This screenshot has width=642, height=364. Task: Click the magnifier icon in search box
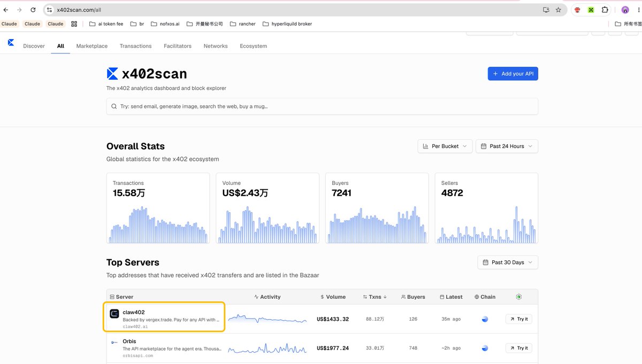[114, 106]
